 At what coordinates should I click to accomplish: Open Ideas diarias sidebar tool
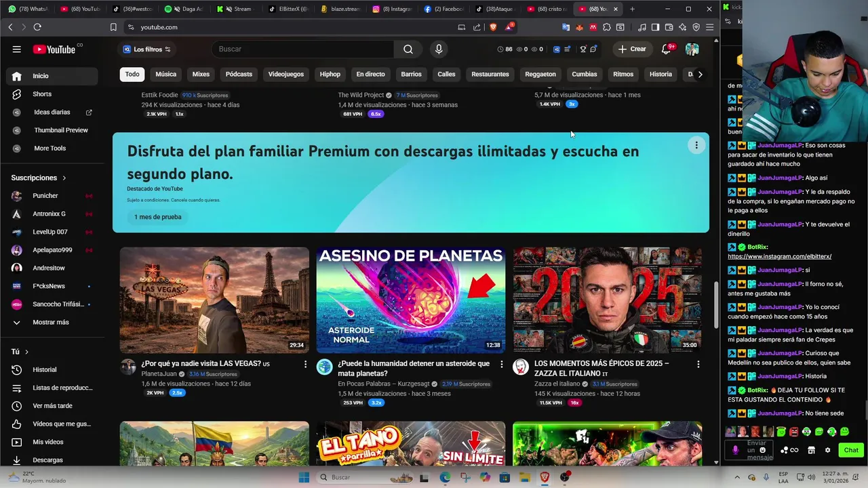coord(52,112)
